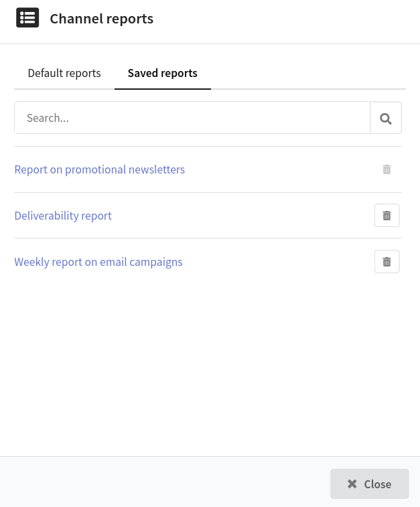Remove the last saved report with trash button

click(x=387, y=262)
